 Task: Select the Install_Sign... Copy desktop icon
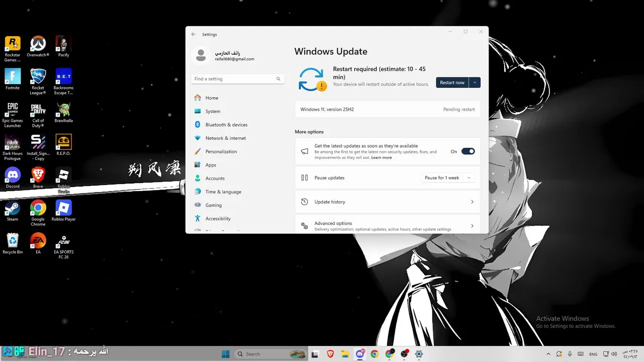point(38,147)
